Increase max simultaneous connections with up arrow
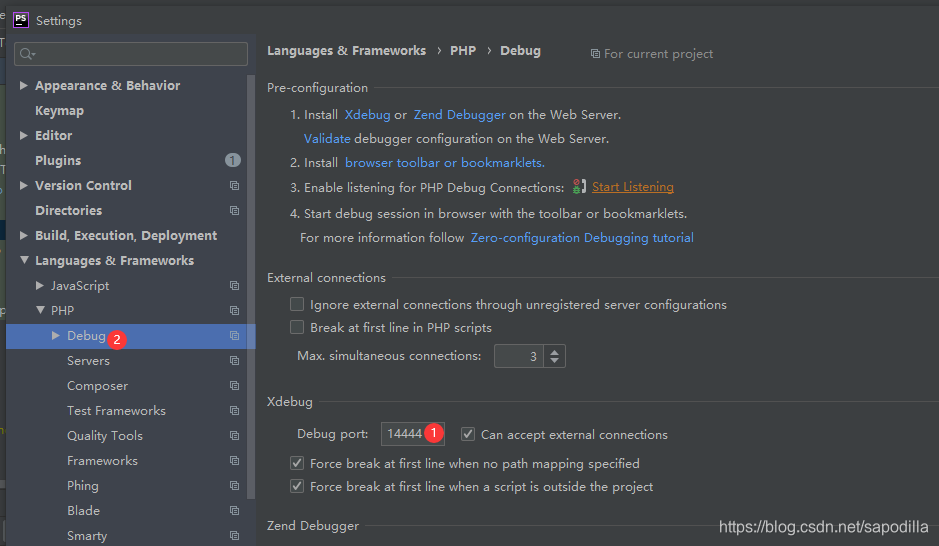 555,351
